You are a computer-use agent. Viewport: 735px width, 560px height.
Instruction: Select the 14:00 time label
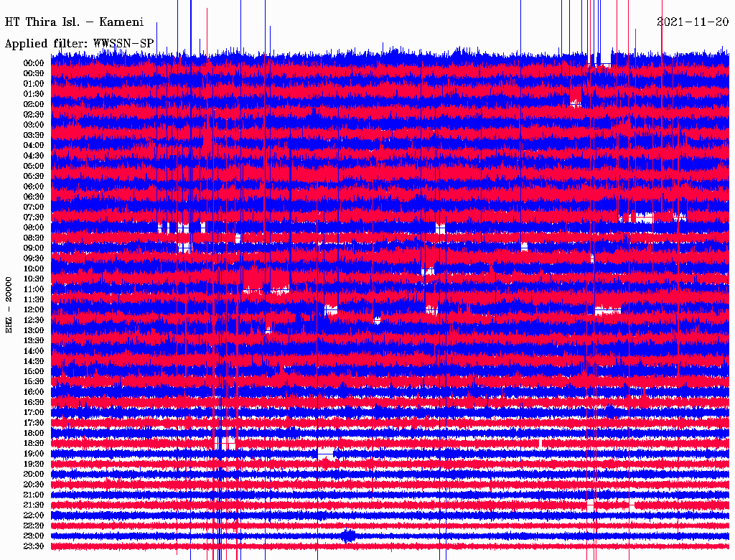pyautogui.click(x=33, y=351)
